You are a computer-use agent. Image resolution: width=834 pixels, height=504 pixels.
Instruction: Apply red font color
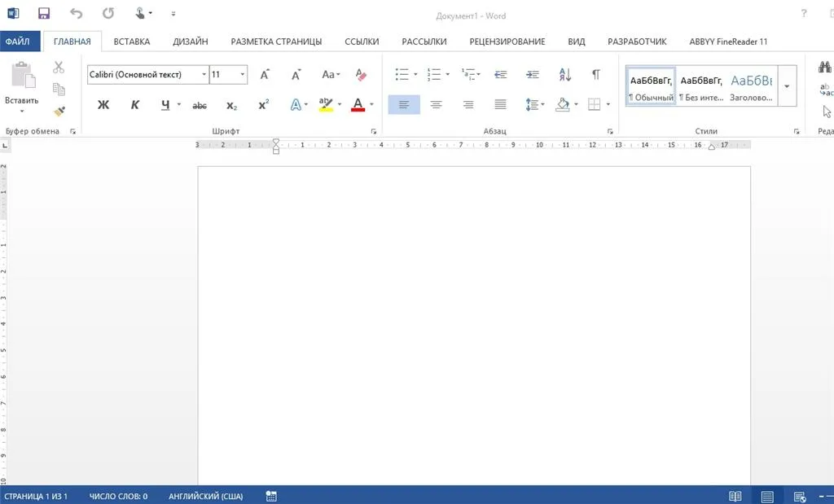(x=358, y=105)
